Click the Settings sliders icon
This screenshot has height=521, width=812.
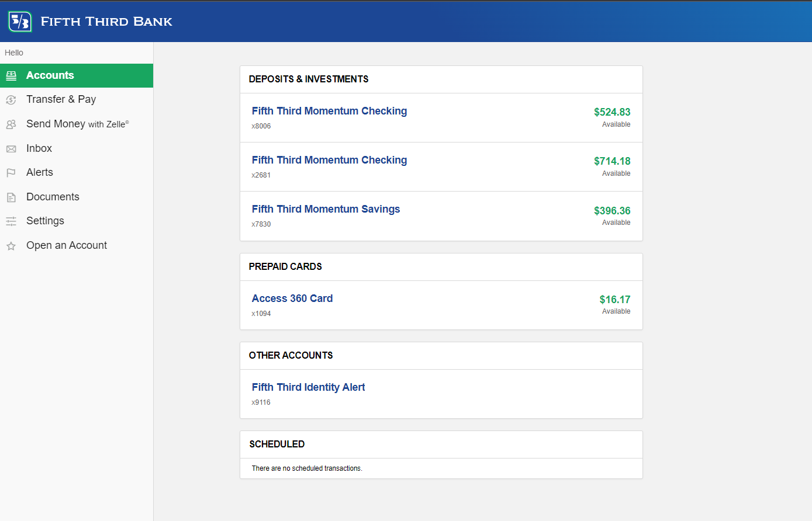[x=11, y=221]
